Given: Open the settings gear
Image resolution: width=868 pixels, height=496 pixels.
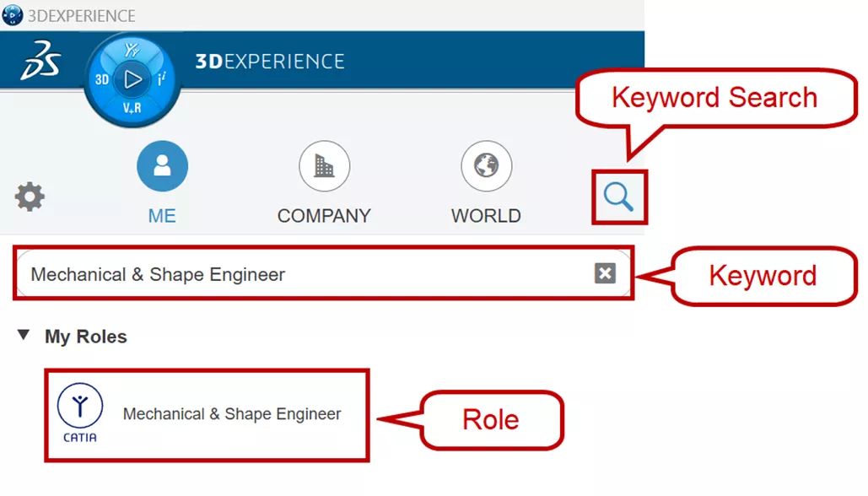Looking at the screenshot, I should [30, 197].
